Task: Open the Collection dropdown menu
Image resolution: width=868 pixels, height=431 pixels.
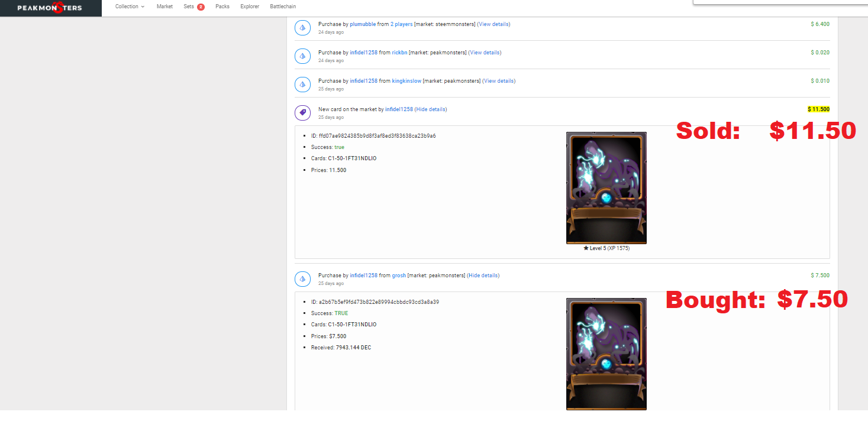Action: pyautogui.click(x=130, y=7)
